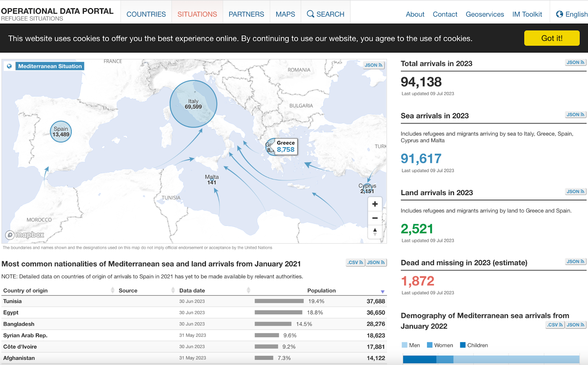
Task: Zoom out the map with minus button
Action: point(375,218)
